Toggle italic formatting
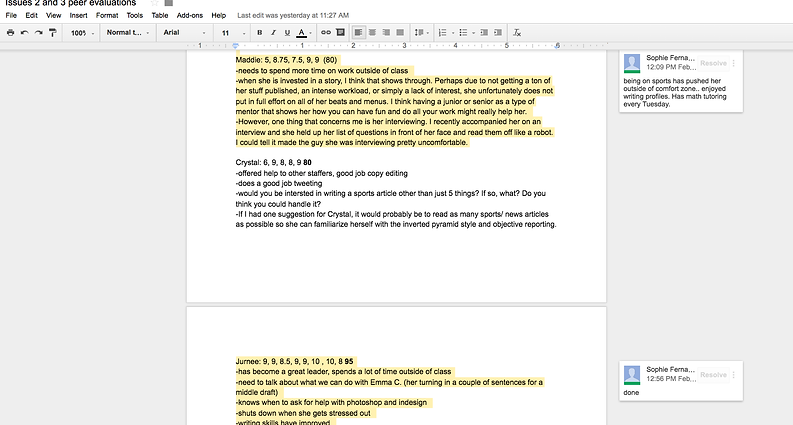Viewport: 793px width, 425px height. (x=273, y=33)
